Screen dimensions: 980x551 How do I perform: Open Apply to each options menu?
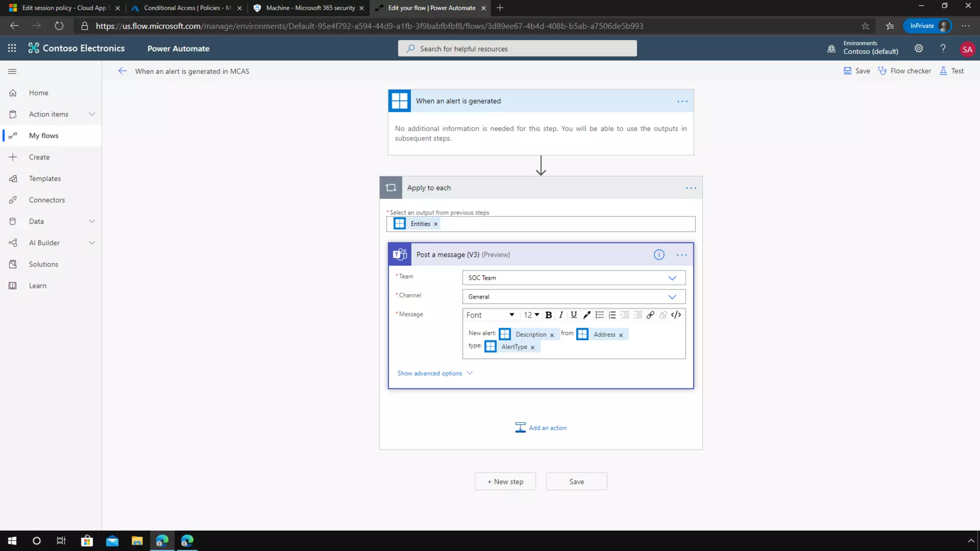tap(691, 188)
